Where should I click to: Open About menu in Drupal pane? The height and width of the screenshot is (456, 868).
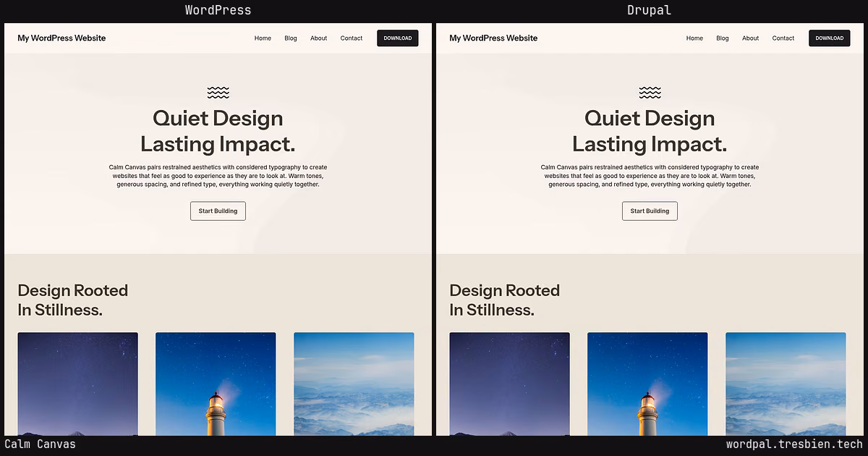point(751,38)
